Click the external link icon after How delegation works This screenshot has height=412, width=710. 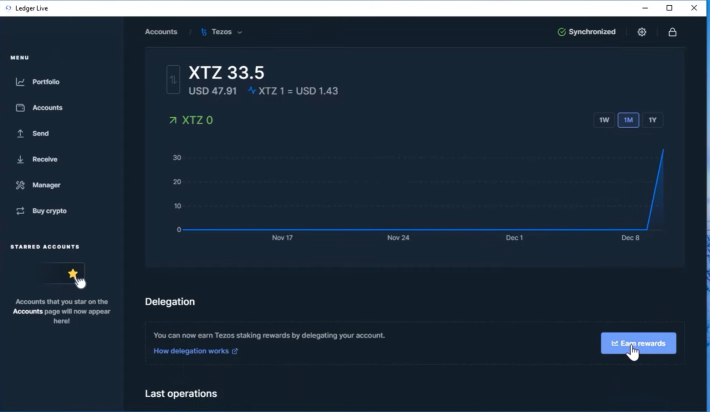tap(235, 351)
